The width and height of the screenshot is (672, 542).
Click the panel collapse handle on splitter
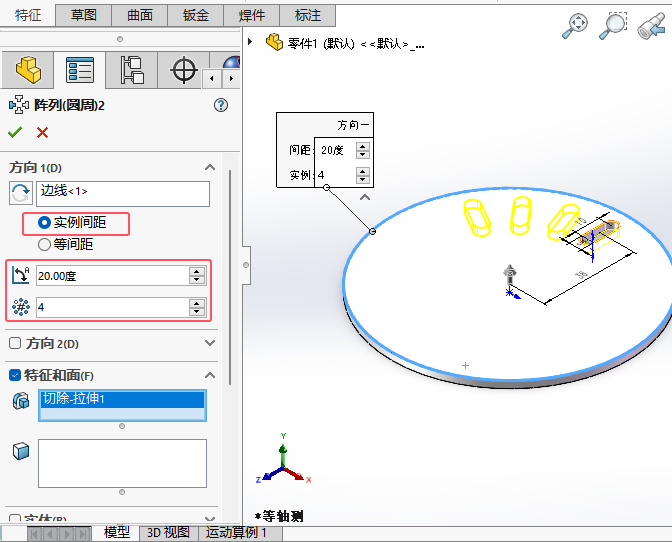coord(246,265)
